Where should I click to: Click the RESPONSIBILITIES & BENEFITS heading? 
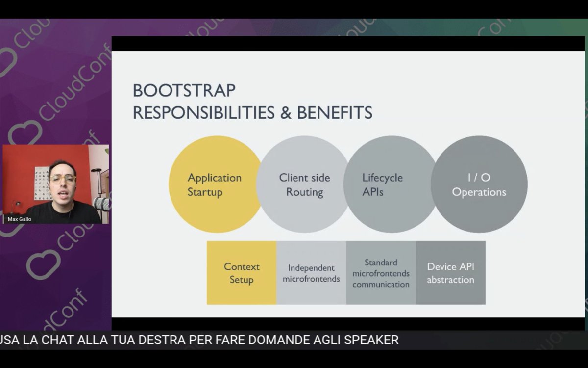click(x=252, y=112)
